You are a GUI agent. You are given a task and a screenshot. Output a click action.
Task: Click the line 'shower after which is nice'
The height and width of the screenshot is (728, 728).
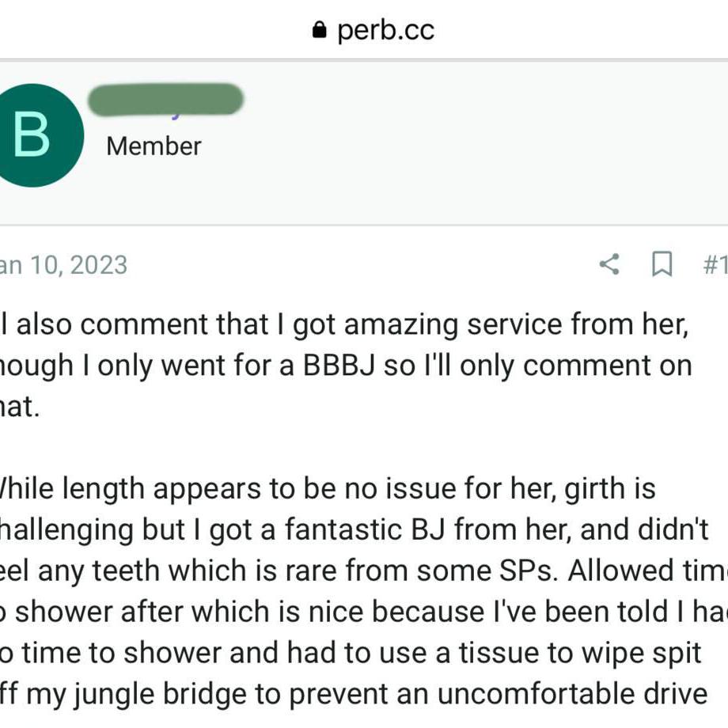tap(364, 612)
